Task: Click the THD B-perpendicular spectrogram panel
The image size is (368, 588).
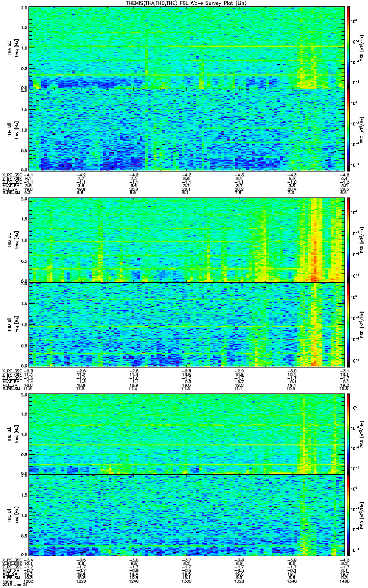Action: (x=186, y=240)
